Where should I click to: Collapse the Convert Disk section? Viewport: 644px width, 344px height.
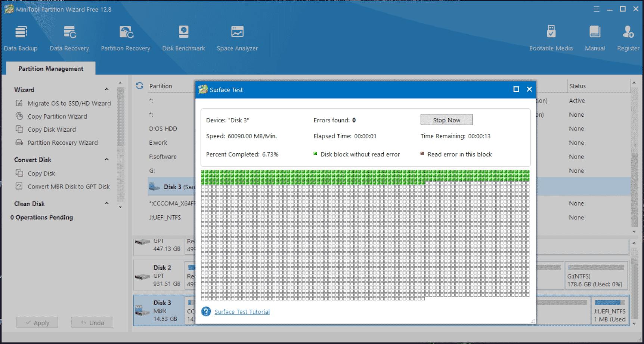click(x=106, y=159)
